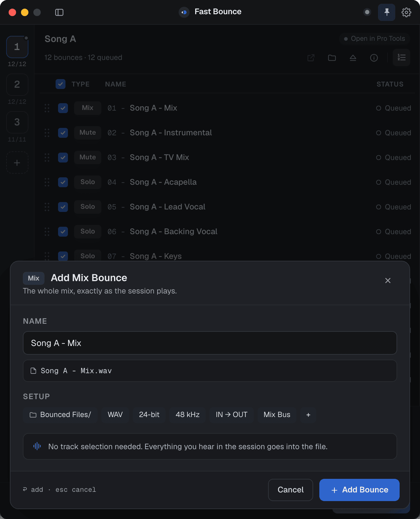420x519 pixels.
Task: Open the IN → OUT range selector
Action: [x=232, y=415]
